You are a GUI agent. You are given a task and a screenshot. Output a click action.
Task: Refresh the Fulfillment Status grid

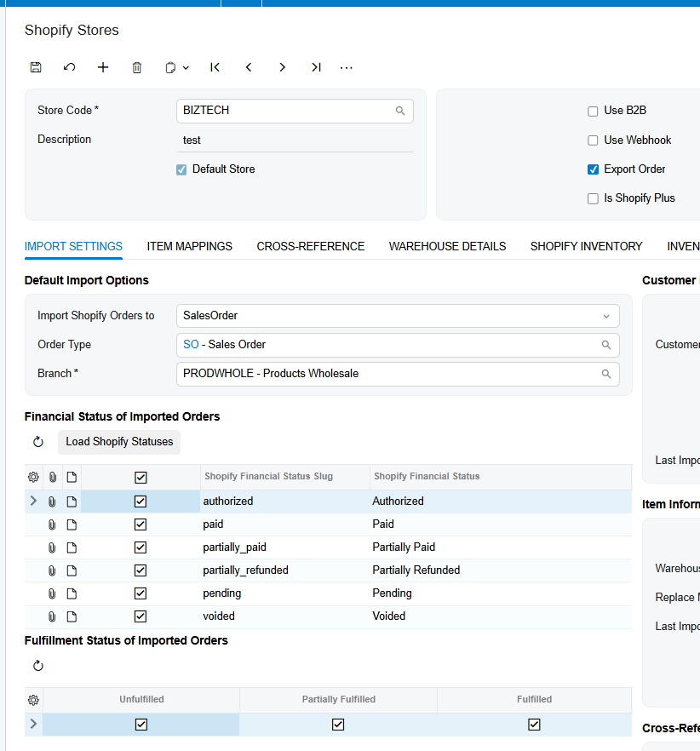(x=38, y=666)
